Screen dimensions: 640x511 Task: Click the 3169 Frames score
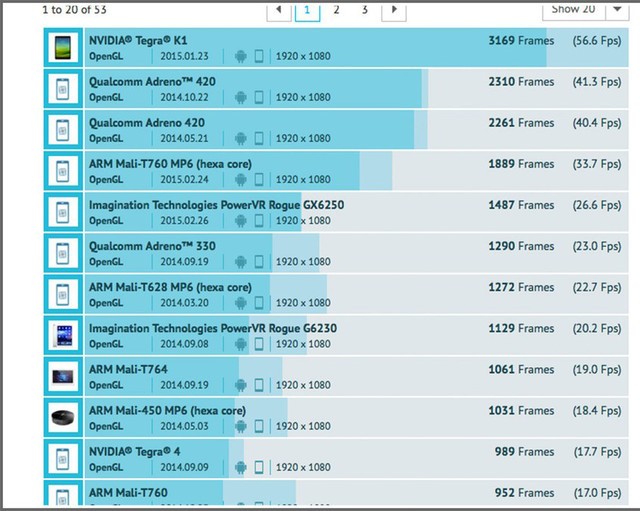521,40
